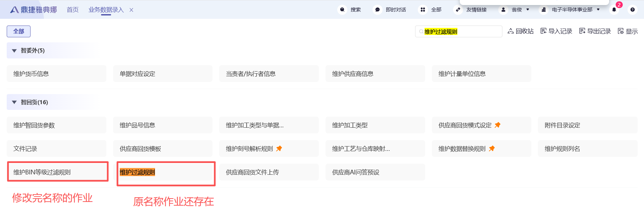Viewport: 644px width, 210px height.
Task: Switch to the 首页 tab
Action: click(x=72, y=10)
